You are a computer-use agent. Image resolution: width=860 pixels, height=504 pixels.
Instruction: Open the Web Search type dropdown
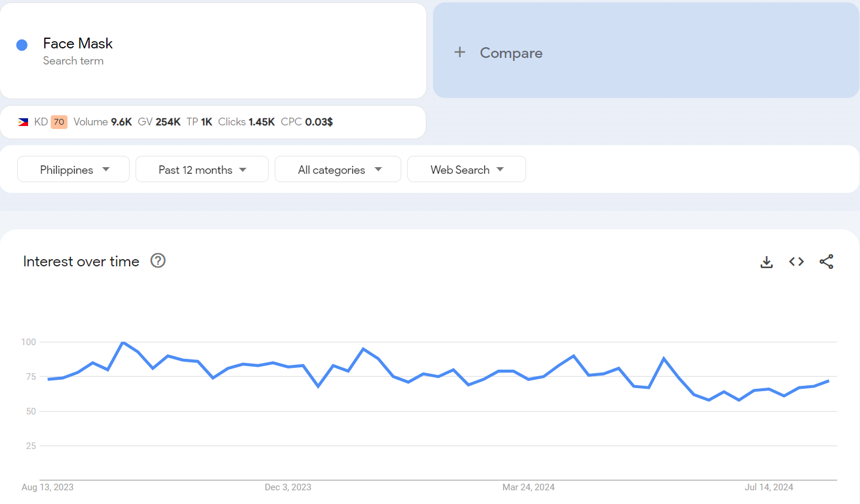(x=466, y=170)
